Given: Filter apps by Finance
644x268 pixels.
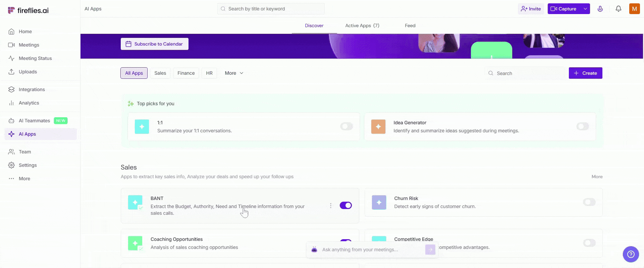Looking at the screenshot, I should click(x=186, y=73).
